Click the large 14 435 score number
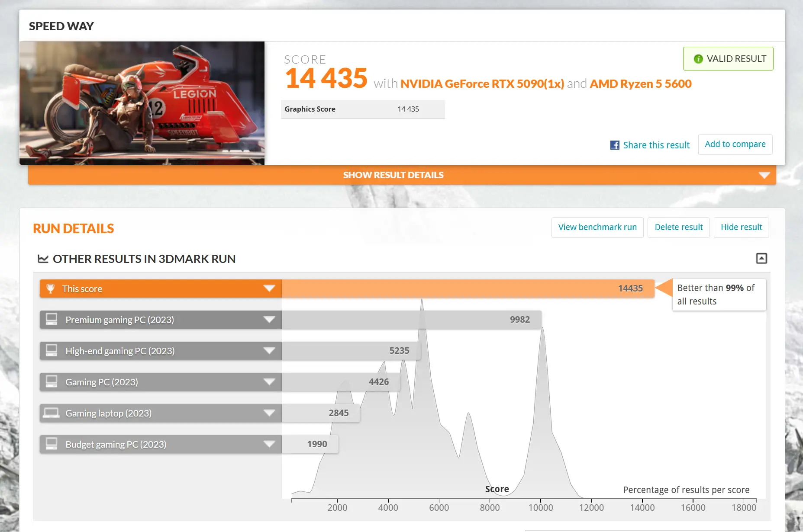Screen dimensions: 803x532 [x=326, y=78]
